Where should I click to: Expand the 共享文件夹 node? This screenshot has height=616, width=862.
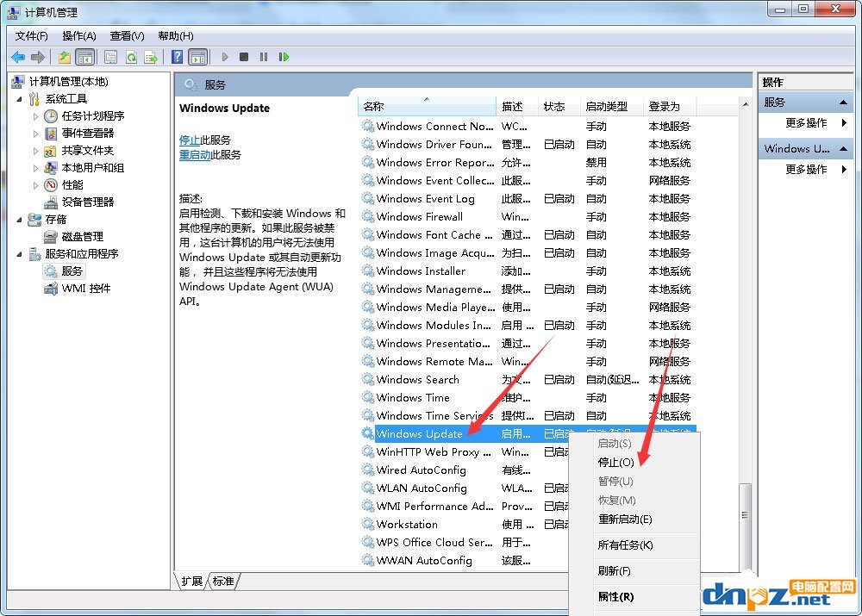35,151
